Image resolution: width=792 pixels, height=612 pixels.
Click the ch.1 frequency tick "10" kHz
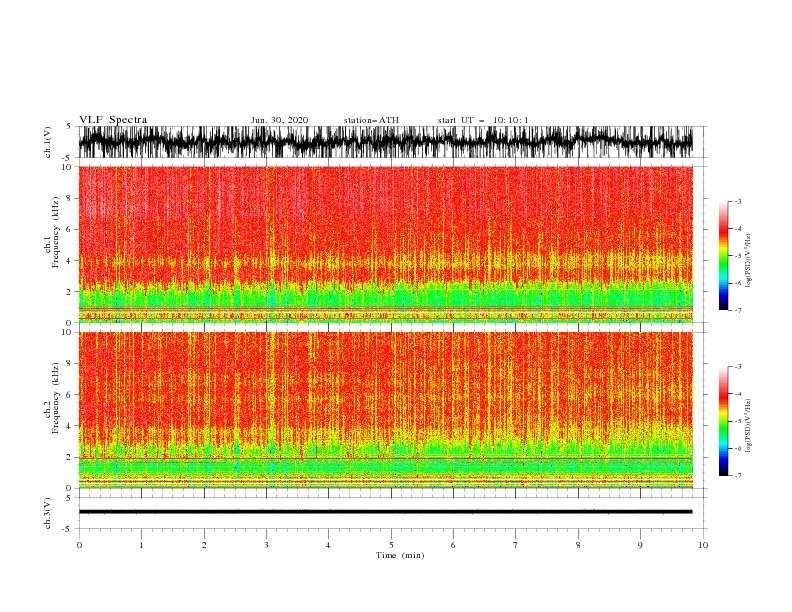tap(67, 167)
